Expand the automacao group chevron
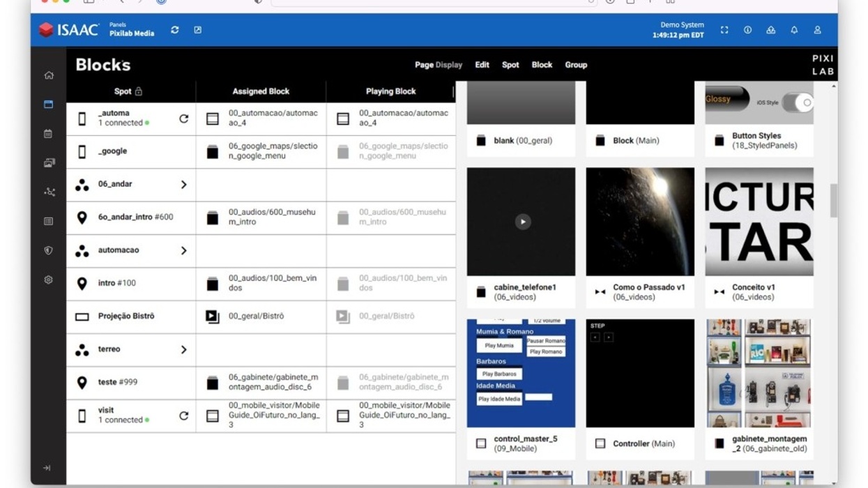This screenshot has height=488, width=868. (183, 250)
